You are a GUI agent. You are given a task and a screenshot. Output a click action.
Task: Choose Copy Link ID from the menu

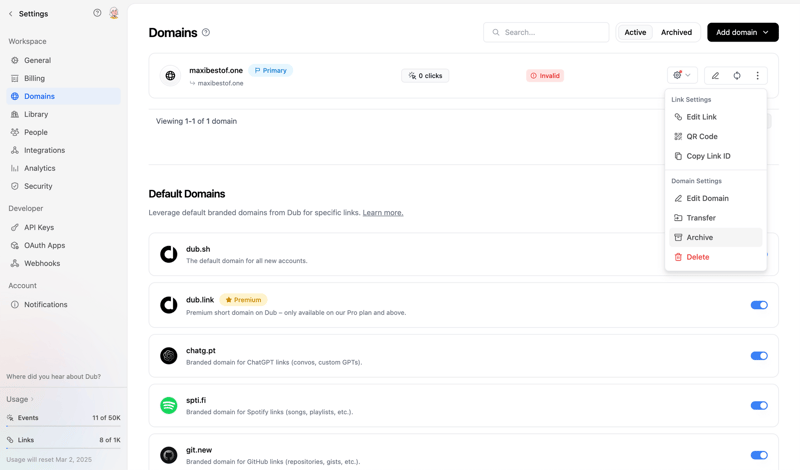coord(715,156)
